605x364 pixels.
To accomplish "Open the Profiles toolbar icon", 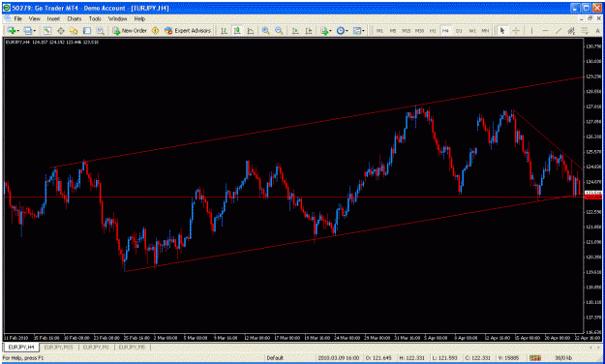I will click(28, 30).
